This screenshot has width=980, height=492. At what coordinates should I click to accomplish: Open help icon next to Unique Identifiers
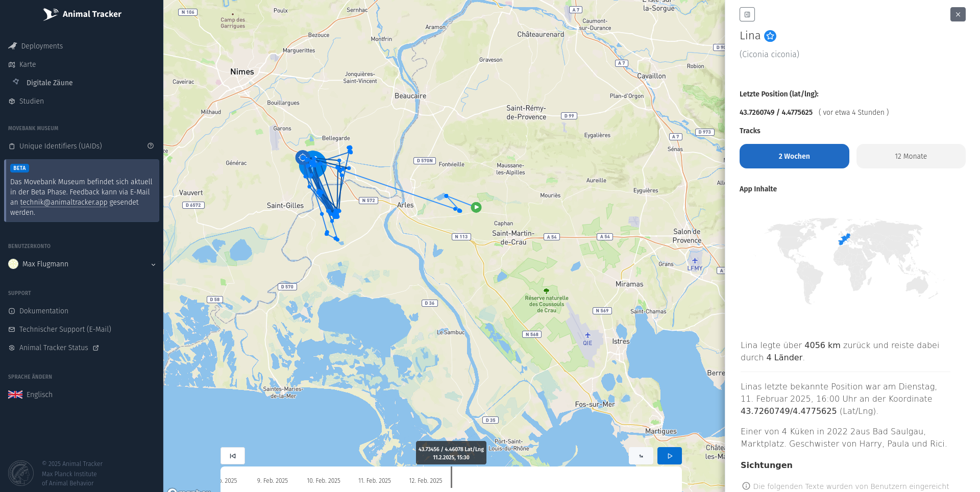pyautogui.click(x=151, y=146)
